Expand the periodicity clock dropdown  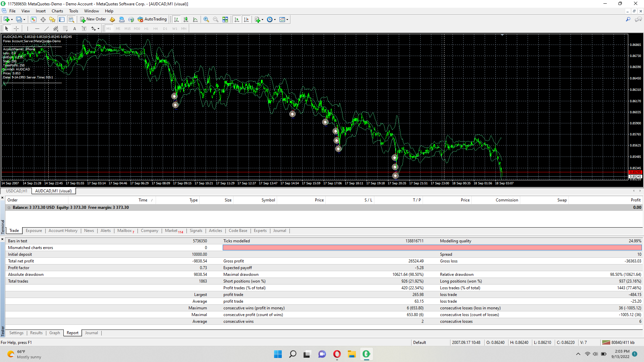point(275,19)
